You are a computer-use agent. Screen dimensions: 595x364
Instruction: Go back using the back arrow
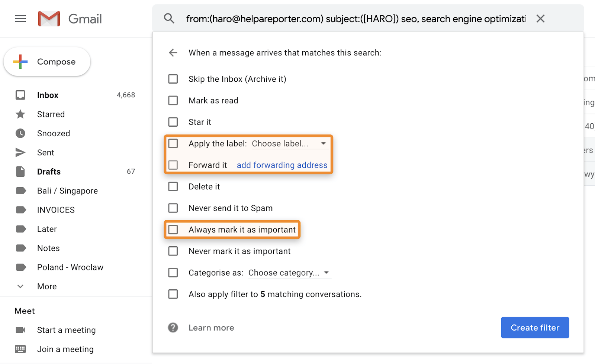173,52
